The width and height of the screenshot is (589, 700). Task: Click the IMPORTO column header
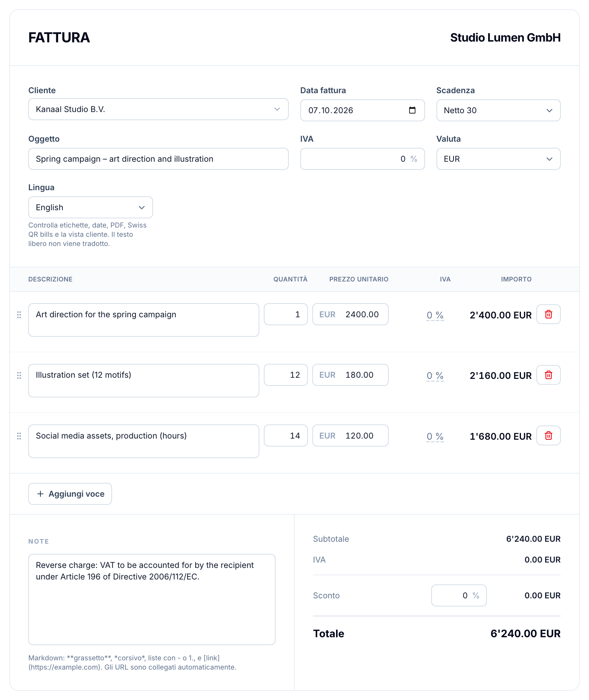pyautogui.click(x=516, y=279)
